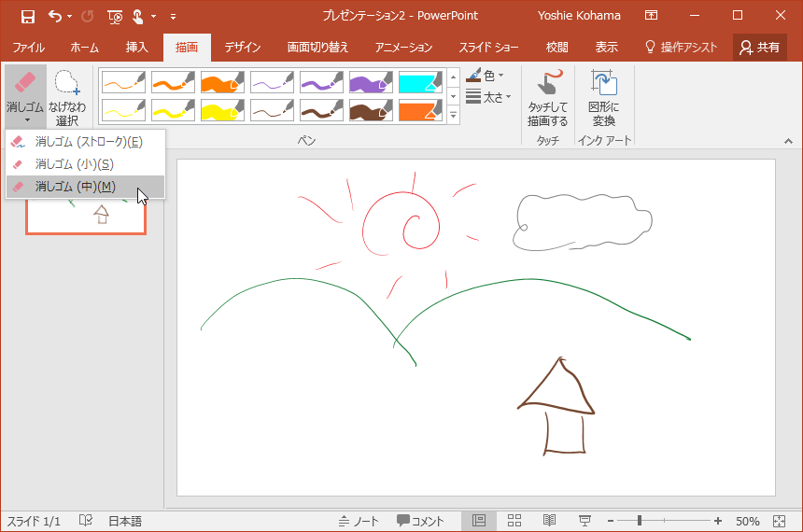Choose 消しゴム (中)(M) menu item
The image size is (803, 532).
(x=86, y=187)
